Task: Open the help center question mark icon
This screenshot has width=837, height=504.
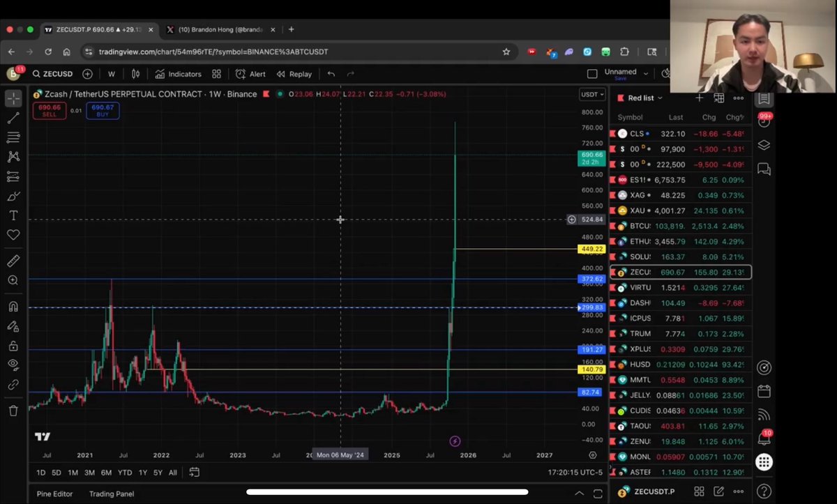Action: 764,491
